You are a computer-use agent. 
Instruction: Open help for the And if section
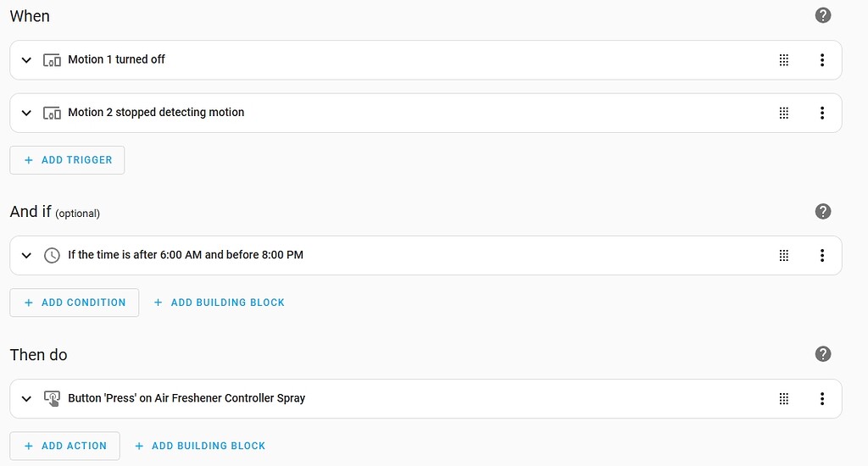[822, 212]
